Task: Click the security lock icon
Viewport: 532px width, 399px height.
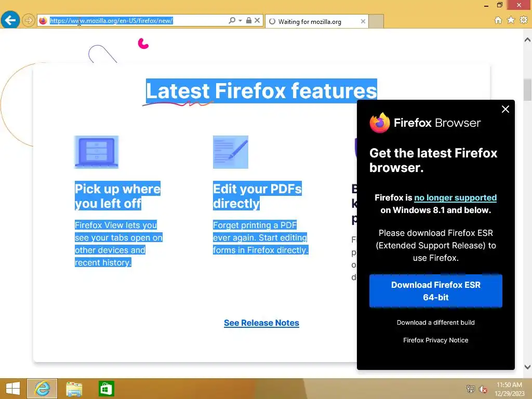Action: click(x=249, y=20)
